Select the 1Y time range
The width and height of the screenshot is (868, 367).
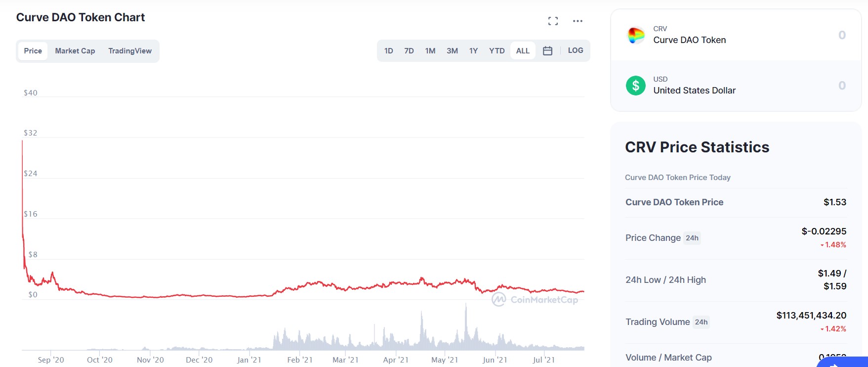tap(473, 50)
